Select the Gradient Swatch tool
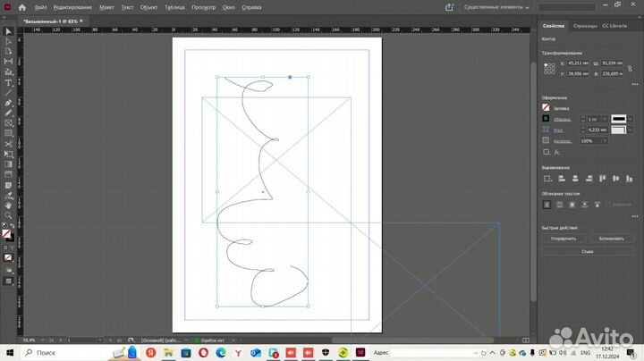Viewport: 644px width, 361px height. [8, 164]
